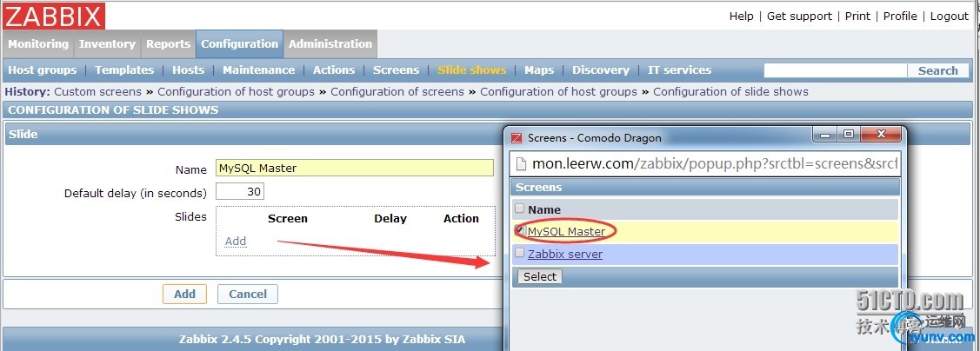Click the Add link in Slides table
Screen dimensions: 980x351
pos(236,241)
